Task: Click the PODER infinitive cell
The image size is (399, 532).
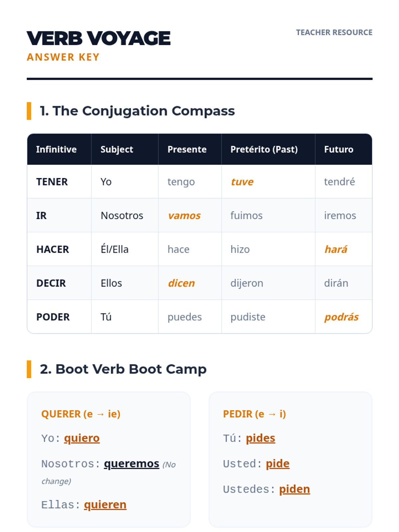Action: tap(53, 317)
